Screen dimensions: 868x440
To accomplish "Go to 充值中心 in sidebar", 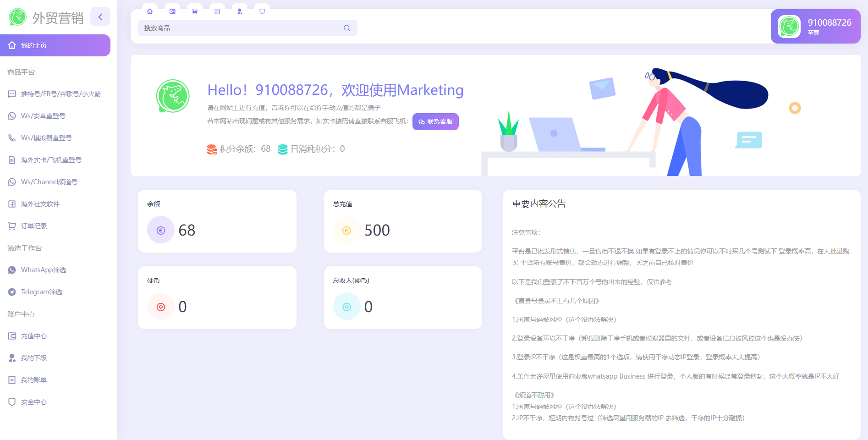I will tap(34, 336).
